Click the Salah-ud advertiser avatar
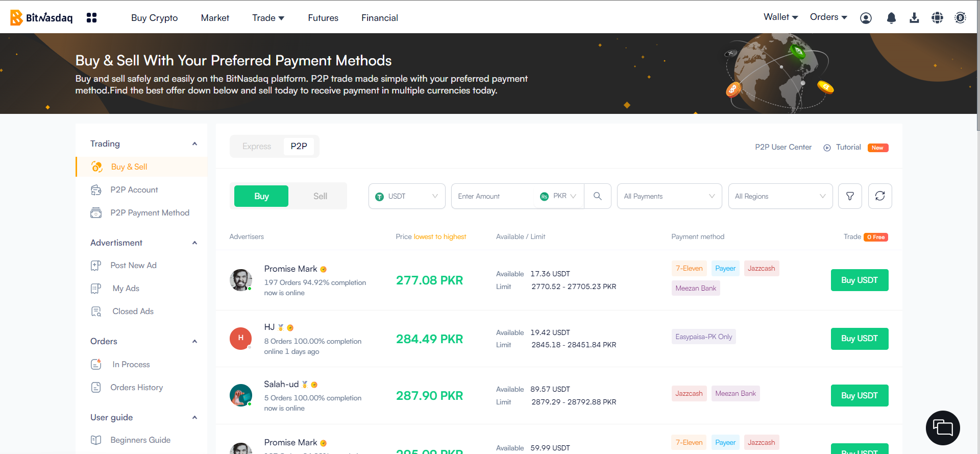This screenshot has width=980, height=454. [x=241, y=395]
